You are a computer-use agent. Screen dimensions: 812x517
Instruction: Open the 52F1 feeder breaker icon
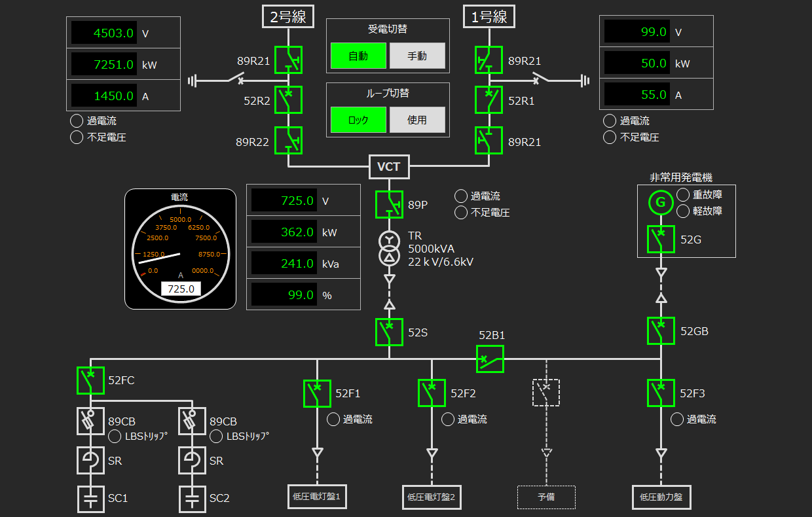(x=317, y=393)
